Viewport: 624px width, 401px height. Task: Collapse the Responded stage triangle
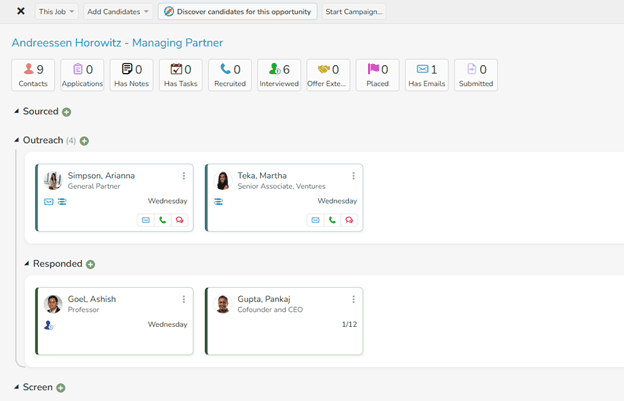27,263
